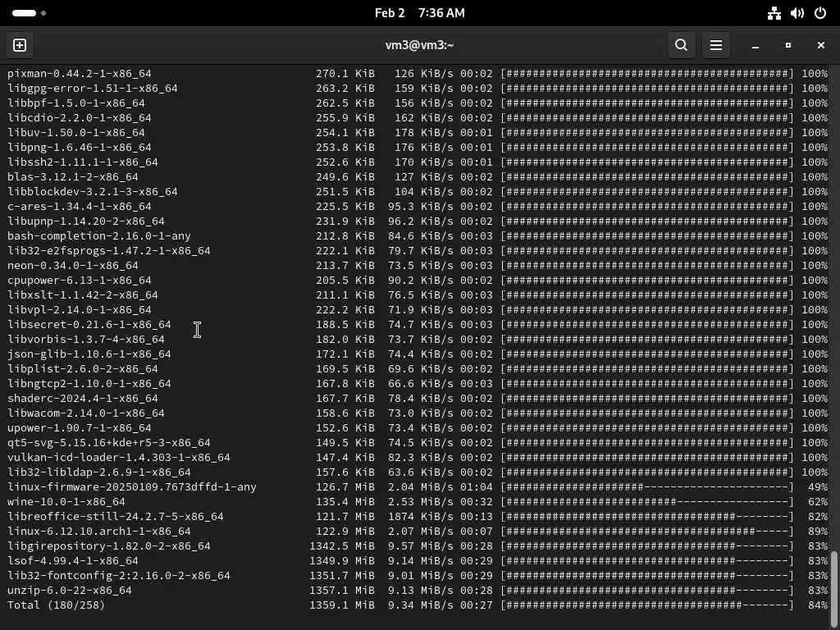Click the libcdio-2.2.0-1-x86_64 entry
840x630 pixels.
[x=80, y=117]
